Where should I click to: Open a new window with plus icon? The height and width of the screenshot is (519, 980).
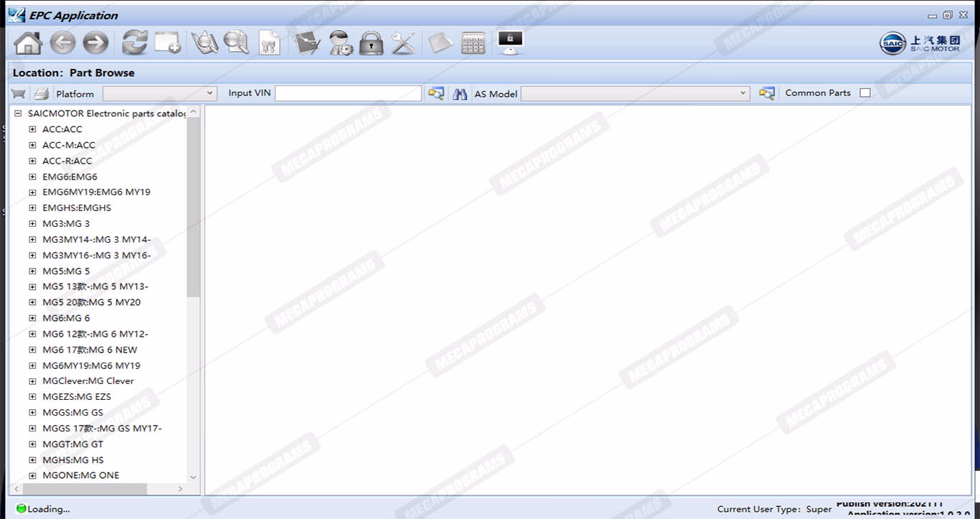tap(168, 42)
